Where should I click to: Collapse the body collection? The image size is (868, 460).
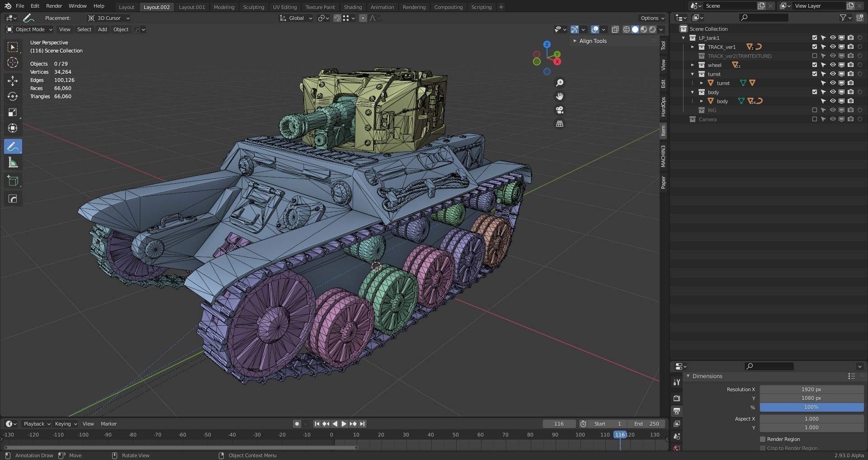(692, 92)
